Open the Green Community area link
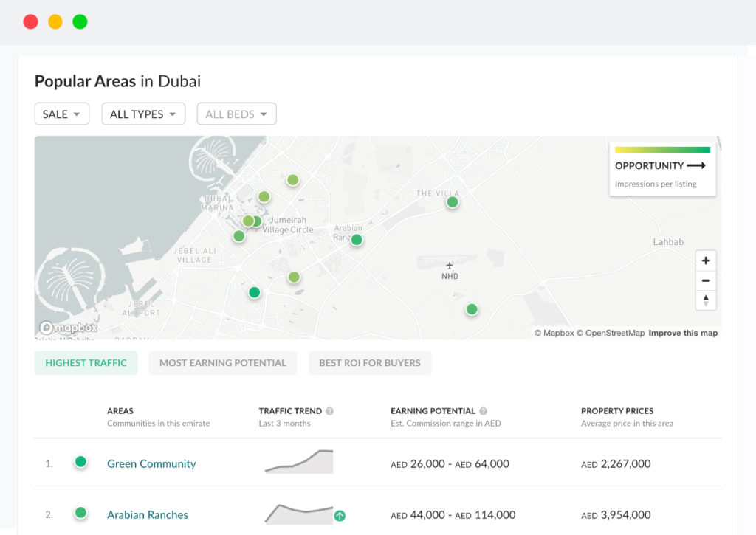The height and width of the screenshot is (535, 756). pos(151,463)
